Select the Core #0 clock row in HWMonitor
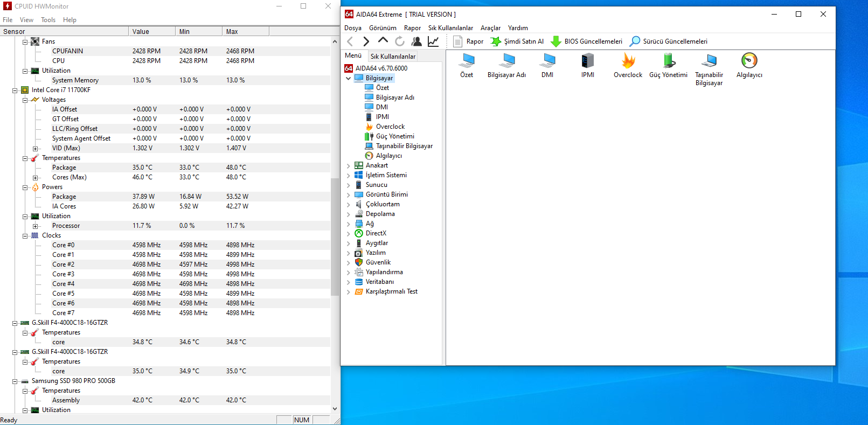Screen dimensions: 868x425 coord(165,245)
